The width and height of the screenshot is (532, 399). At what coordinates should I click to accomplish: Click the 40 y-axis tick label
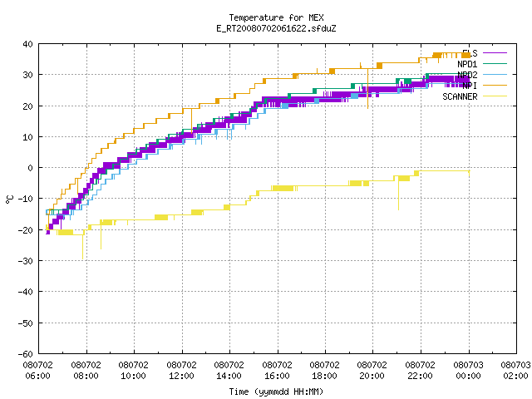(x=27, y=44)
